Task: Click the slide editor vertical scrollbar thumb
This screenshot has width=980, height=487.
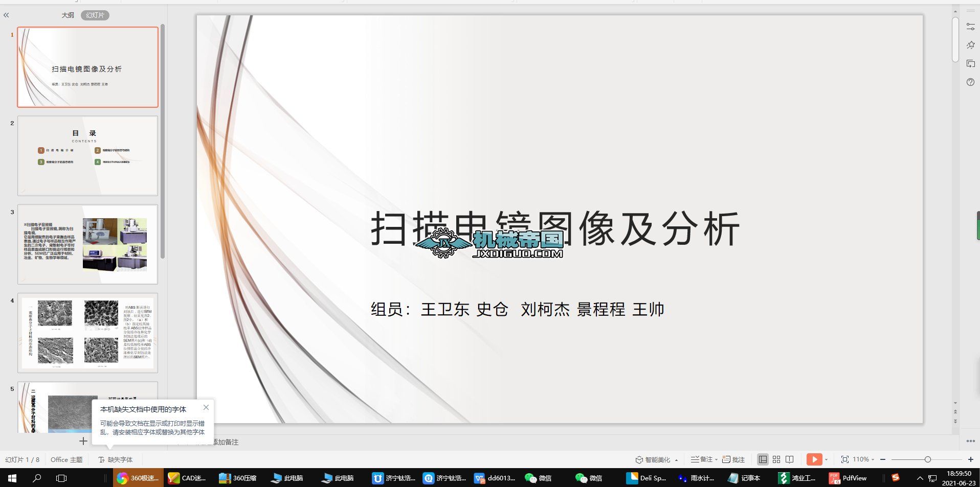Action: coord(955,40)
